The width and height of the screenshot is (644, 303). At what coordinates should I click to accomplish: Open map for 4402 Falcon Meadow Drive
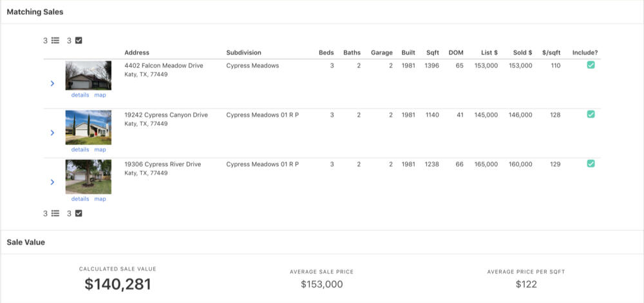[x=100, y=95]
